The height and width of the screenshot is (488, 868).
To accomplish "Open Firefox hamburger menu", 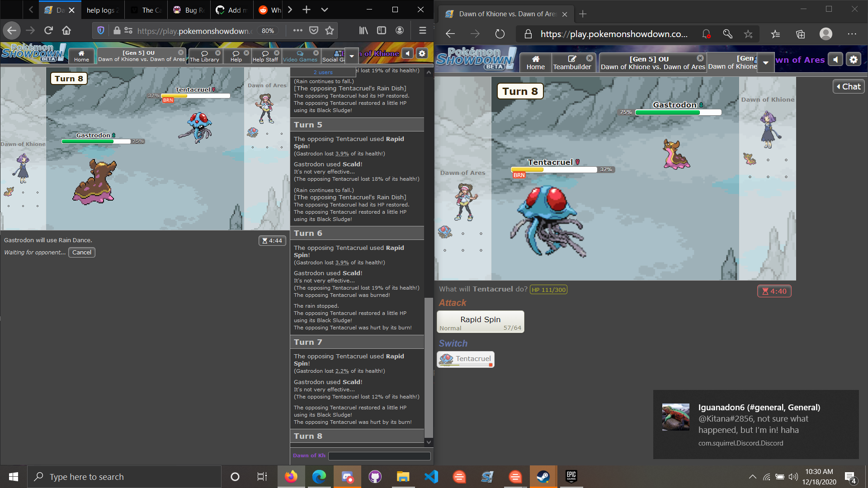I will pyautogui.click(x=423, y=30).
